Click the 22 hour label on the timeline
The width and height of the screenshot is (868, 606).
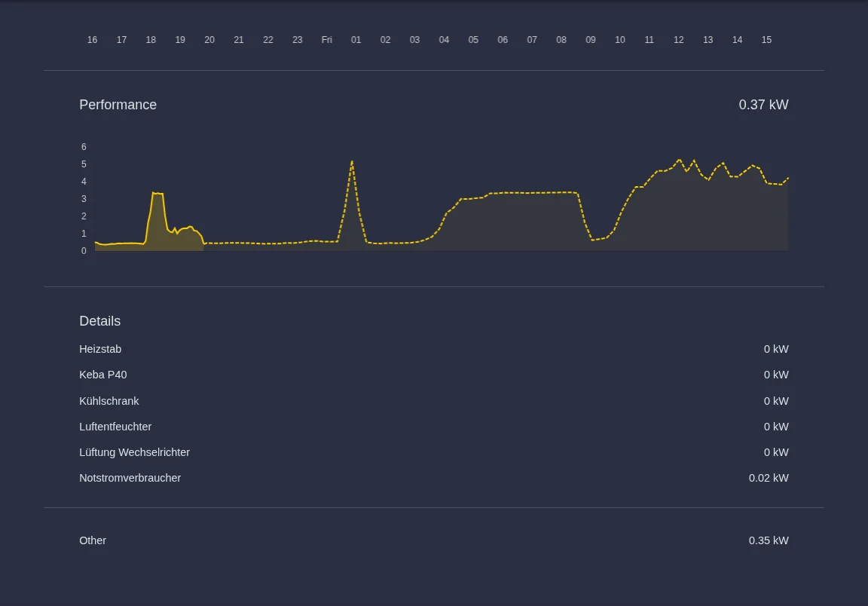268,40
